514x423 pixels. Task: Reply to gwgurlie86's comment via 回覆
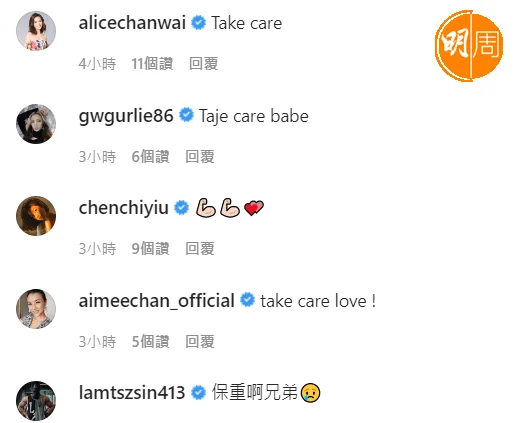coord(200,156)
